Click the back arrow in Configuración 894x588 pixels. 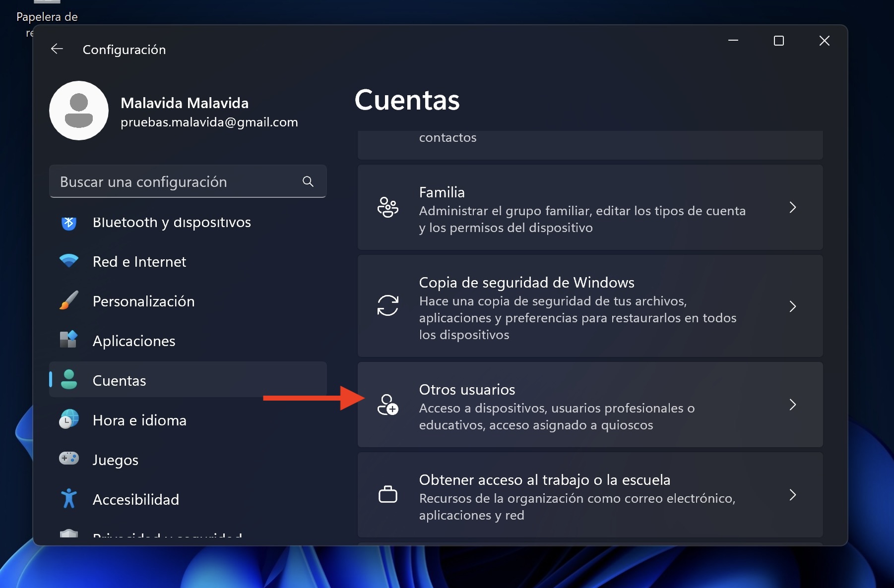[57, 49]
